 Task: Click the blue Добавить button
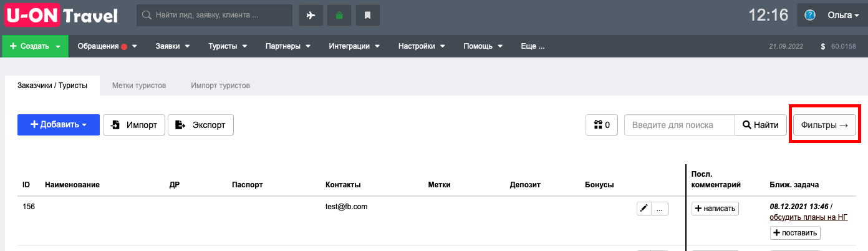(59, 125)
